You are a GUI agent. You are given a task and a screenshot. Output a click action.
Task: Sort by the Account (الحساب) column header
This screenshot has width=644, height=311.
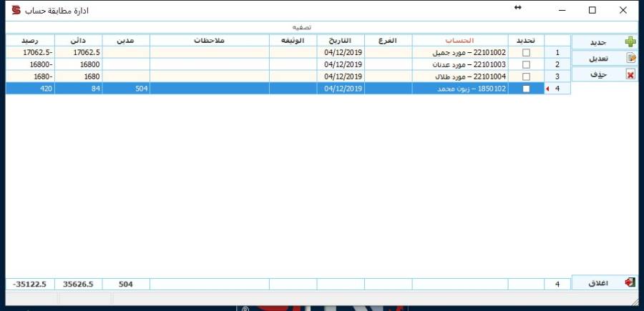pyautogui.click(x=460, y=40)
